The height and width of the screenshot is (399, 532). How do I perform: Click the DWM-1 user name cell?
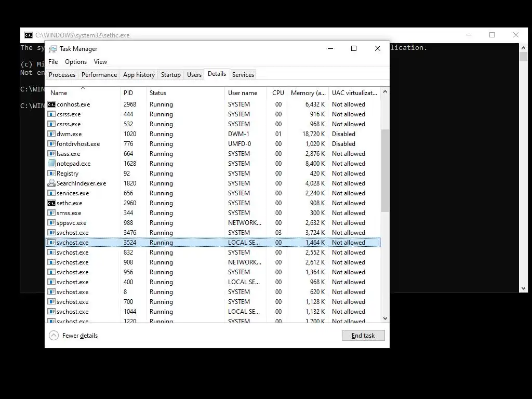point(238,134)
